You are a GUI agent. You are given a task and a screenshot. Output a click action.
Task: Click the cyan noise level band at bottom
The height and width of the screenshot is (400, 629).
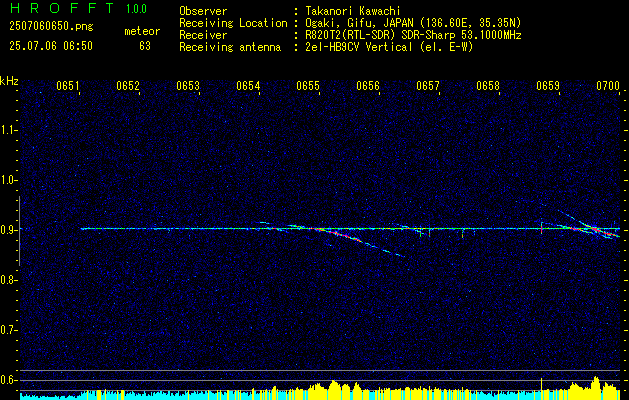(x=320, y=397)
